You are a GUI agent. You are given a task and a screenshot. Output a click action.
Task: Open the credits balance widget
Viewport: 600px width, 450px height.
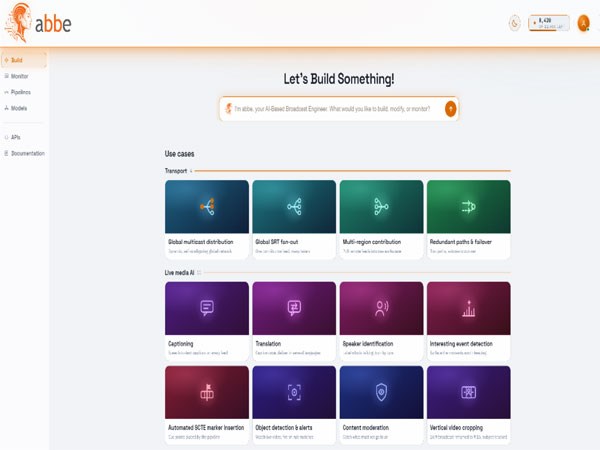549,23
